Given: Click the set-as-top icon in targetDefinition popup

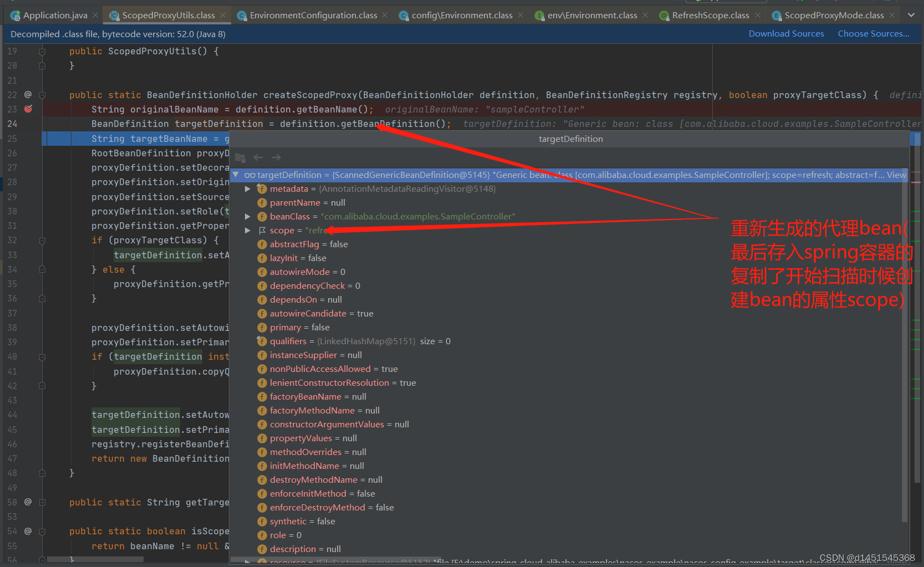Looking at the screenshot, I should [240, 157].
